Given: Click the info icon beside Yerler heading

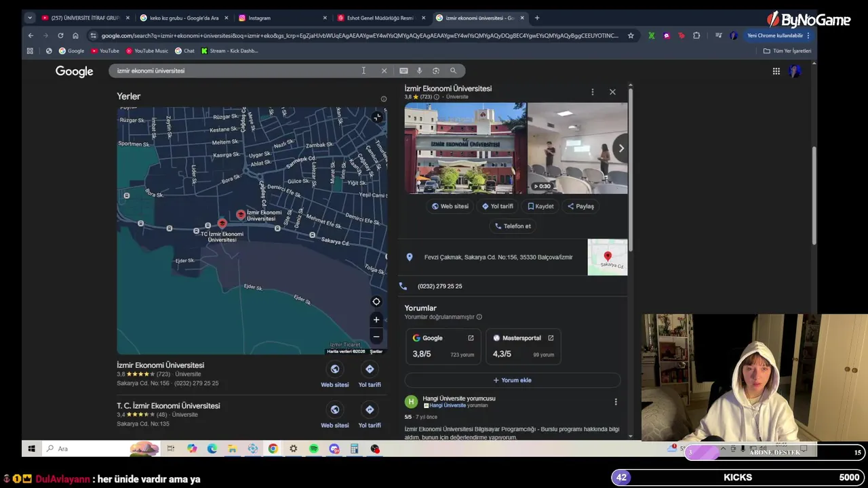Looking at the screenshot, I should tap(384, 99).
